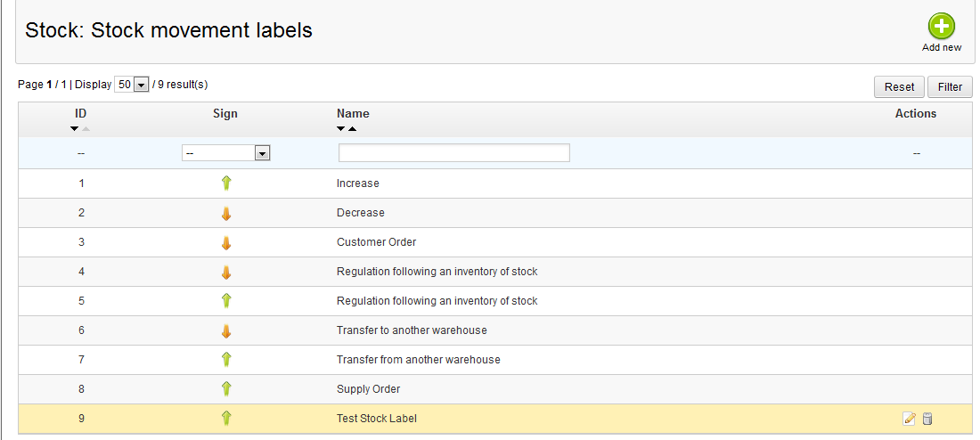This screenshot has height=440, width=980.
Task: Select the Customer Order row
Action: point(496,242)
